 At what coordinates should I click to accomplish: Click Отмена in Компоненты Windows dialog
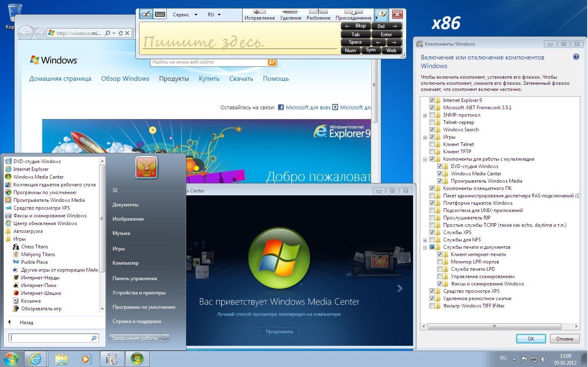pos(564,338)
